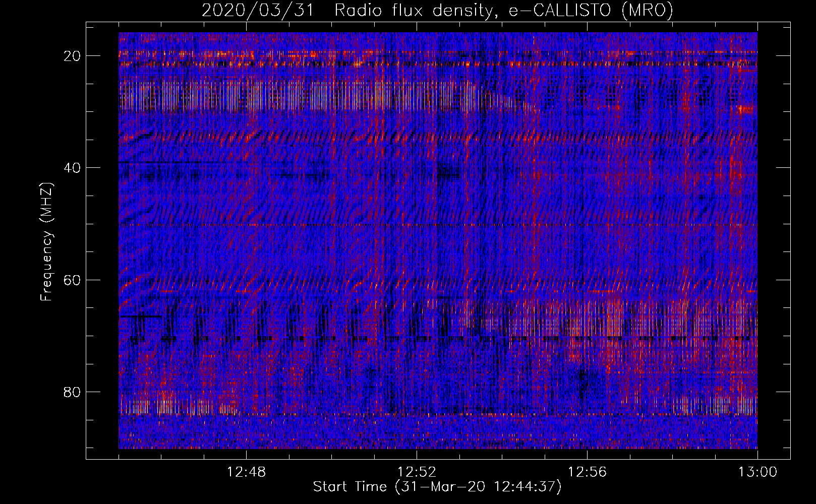The height and width of the screenshot is (504, 816).
Task: Click the 'Start Time (31-Mar-20 12:44:37)' axis label
Action: point(437,487)
